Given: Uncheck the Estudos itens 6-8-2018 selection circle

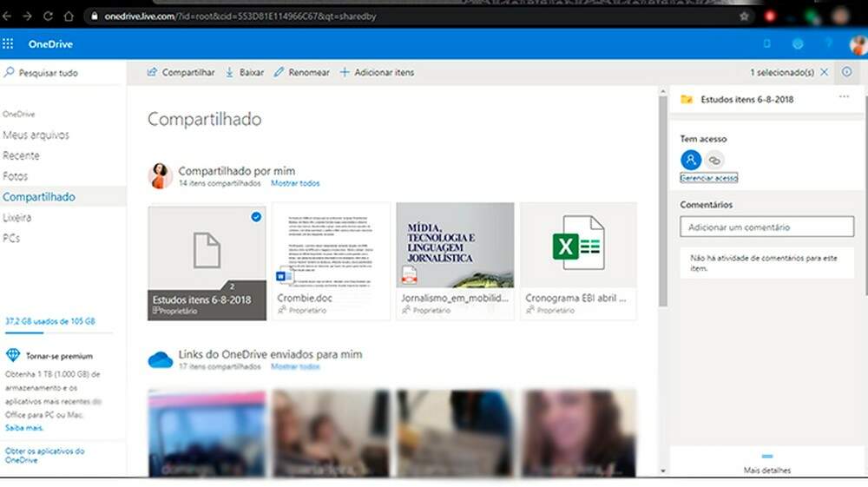Looking at the screenshot, I should [x=256, y=217].
